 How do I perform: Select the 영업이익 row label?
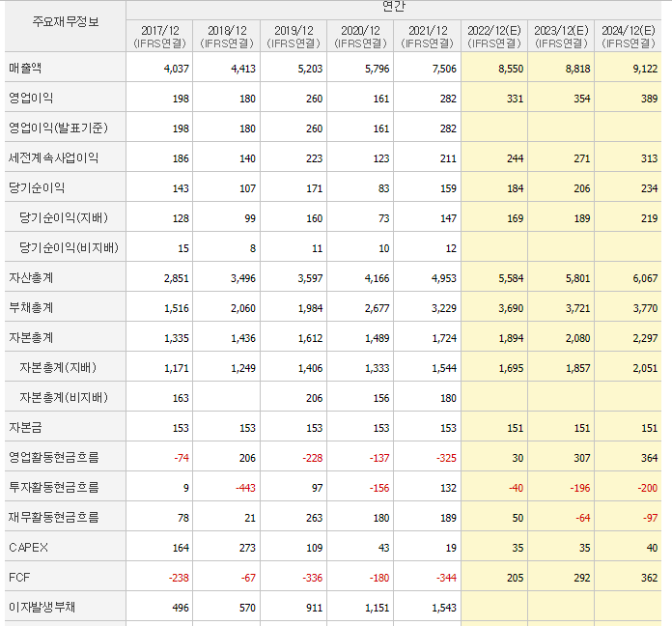[31, 99]
